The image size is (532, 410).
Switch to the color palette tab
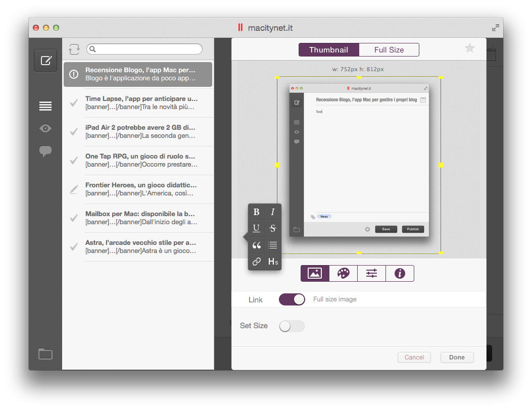pos(344,273)
